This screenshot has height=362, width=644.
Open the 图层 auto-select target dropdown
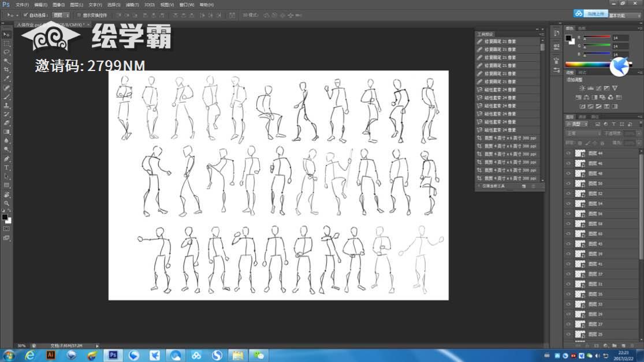(x=61, y=14)
